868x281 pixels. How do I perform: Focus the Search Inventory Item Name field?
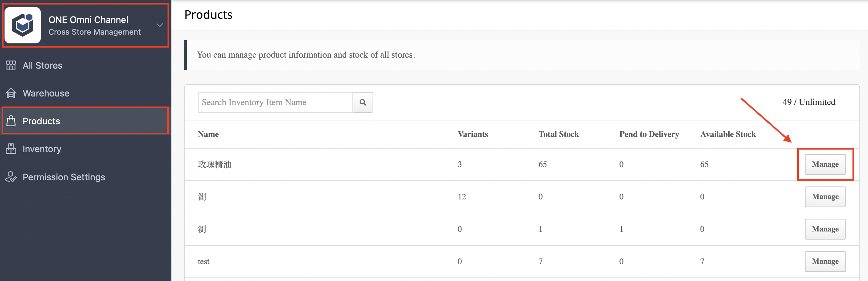(x=275, y=102)
